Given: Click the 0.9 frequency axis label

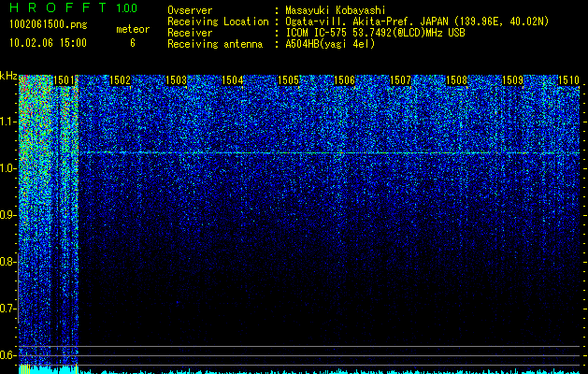Looking at the screenshot, I should click(8, 215).
